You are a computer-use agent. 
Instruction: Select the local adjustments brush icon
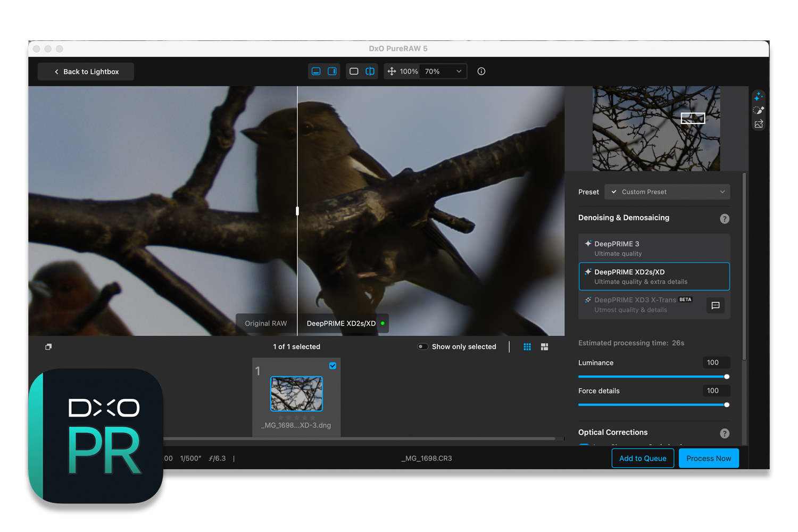click(759, 111)
